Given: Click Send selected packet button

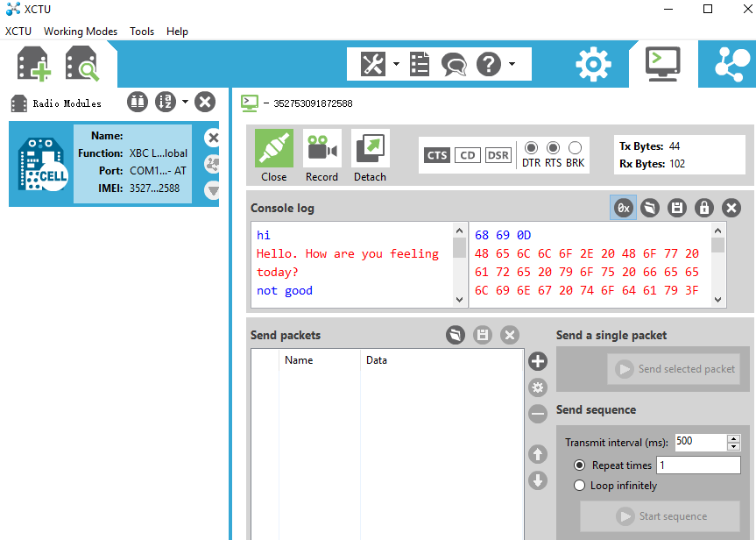Looking at the screenshot, I should (674, 369).
